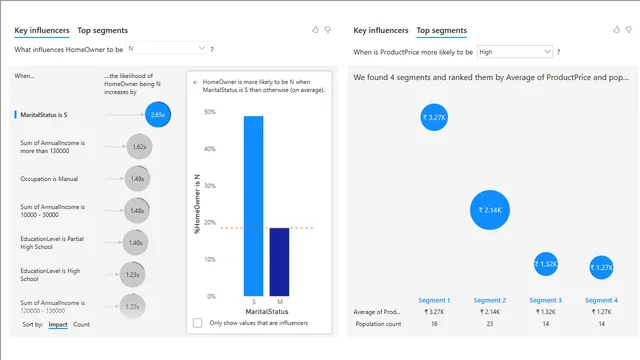Select 'Sum of AnnualIncome is 10000 - 30000'
Screen dimensions: 640x360
click(x=53, y=211)
